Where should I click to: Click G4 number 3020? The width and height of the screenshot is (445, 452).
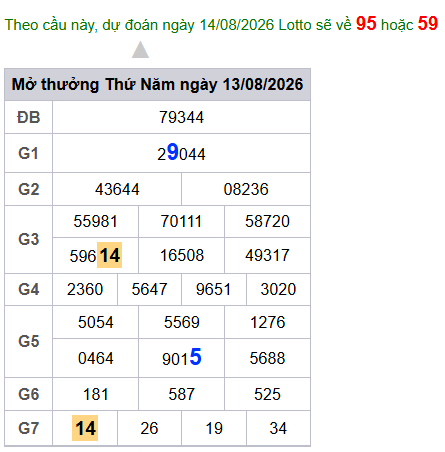click(x=278, y=289)
